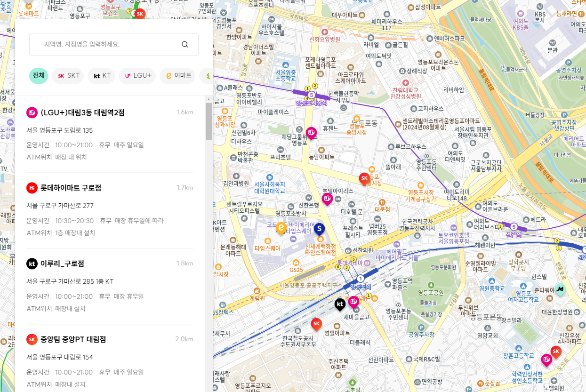Click 신화요양병원 hospital icon on map
The image size is (586, 392).
coord(324,32)
